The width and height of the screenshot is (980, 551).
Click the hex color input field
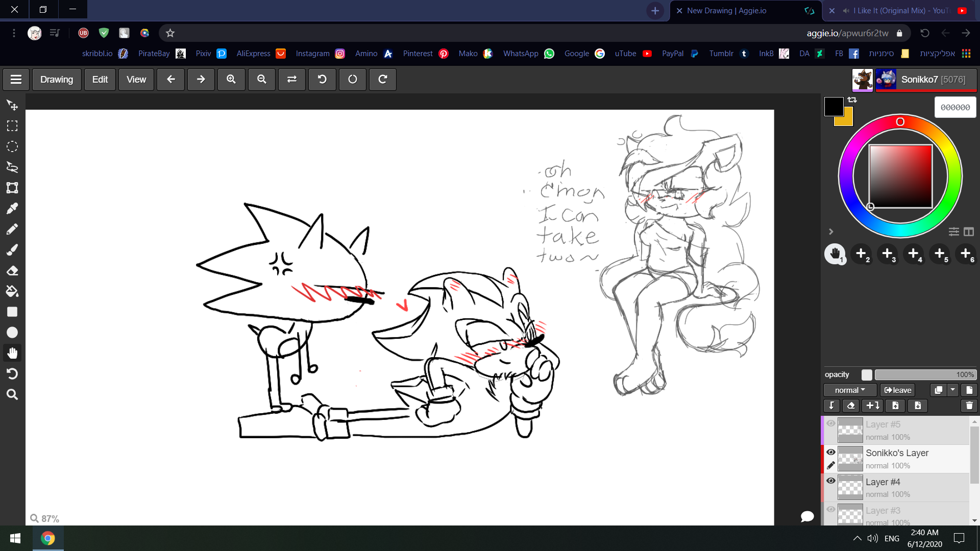tap(955, 108)
